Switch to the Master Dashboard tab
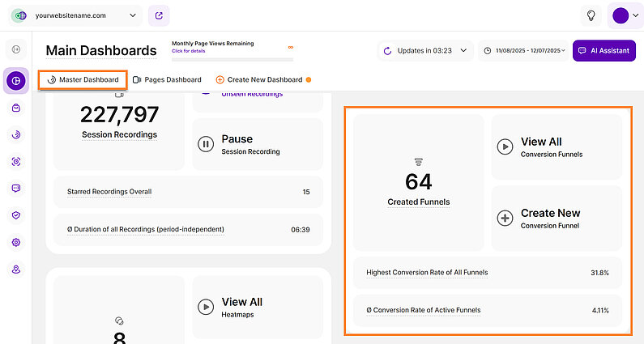Screen dimensions: 644x344 tap(83, 80)
